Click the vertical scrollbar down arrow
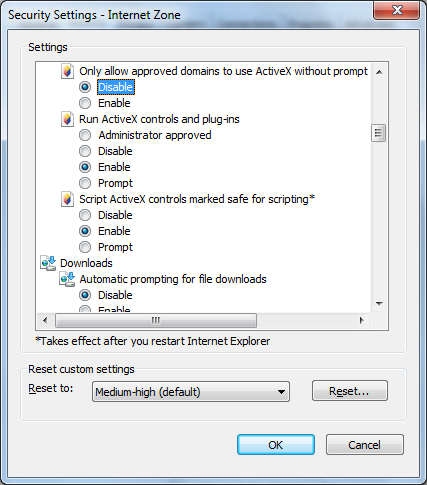Image resolution: width=427 pixels, height=485 pixels. (x=379, y=303)
